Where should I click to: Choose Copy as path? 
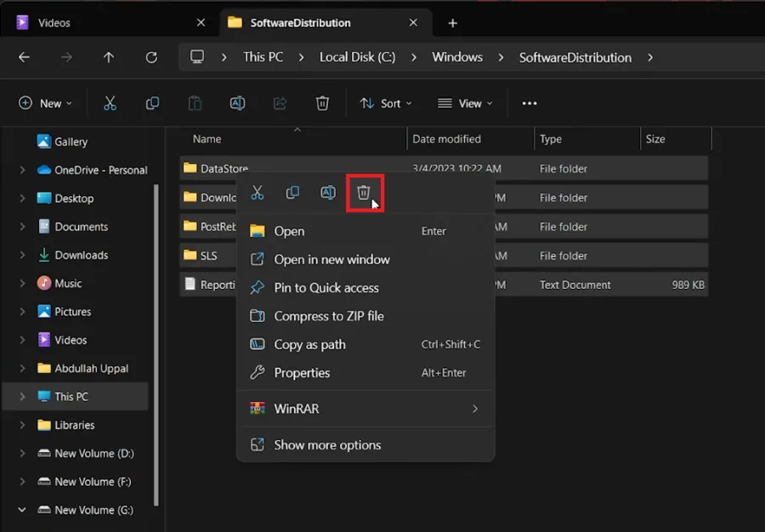coord(365,344)
